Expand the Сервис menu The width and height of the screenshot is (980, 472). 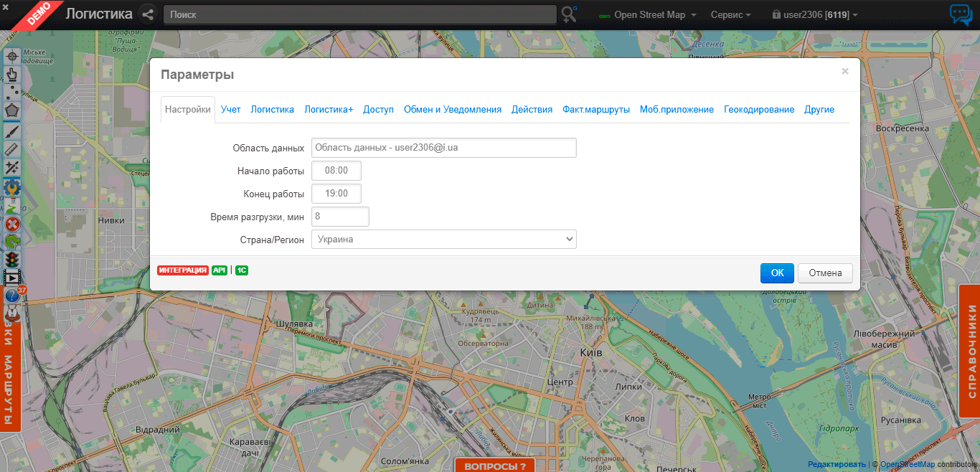click(730, 15)
